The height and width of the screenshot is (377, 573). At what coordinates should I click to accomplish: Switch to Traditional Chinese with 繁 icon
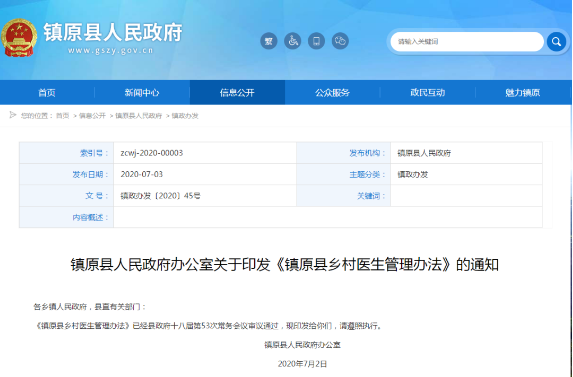tap(269, 41)
